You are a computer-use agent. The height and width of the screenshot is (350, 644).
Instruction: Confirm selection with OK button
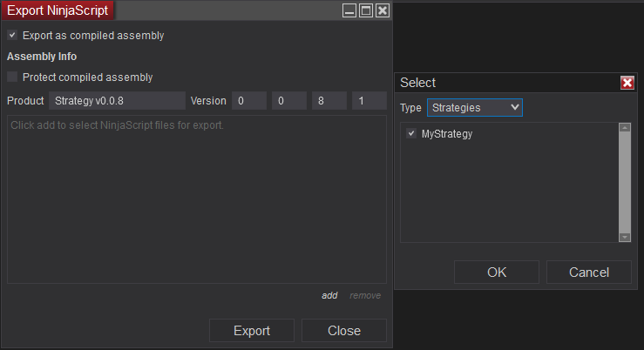tap(497, 273)
